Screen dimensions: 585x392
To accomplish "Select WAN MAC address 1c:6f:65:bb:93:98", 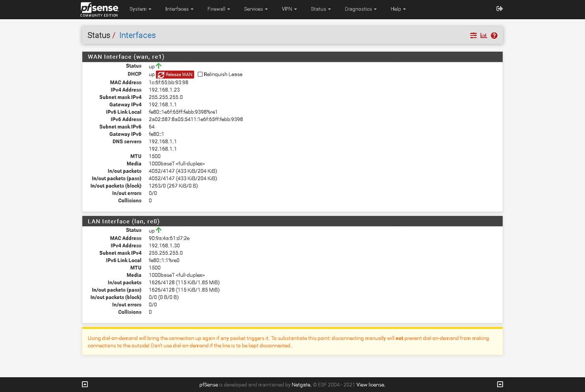I will [168, 82].
